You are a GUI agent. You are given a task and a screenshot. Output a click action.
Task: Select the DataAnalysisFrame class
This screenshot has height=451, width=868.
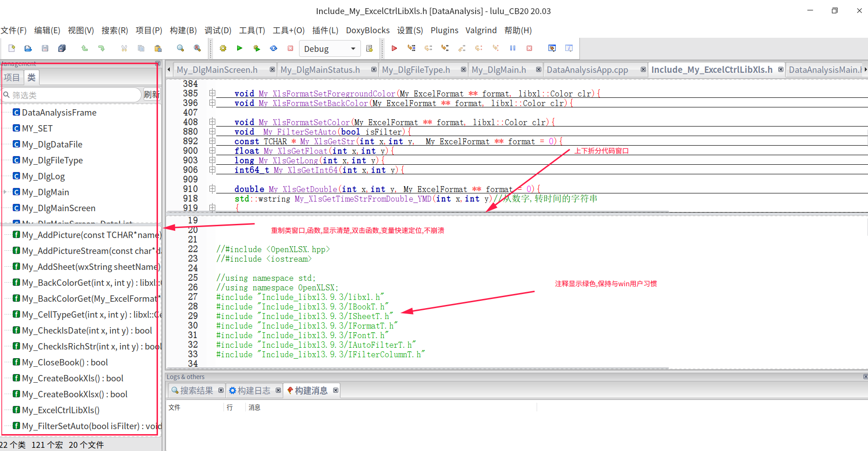(59, 112)
